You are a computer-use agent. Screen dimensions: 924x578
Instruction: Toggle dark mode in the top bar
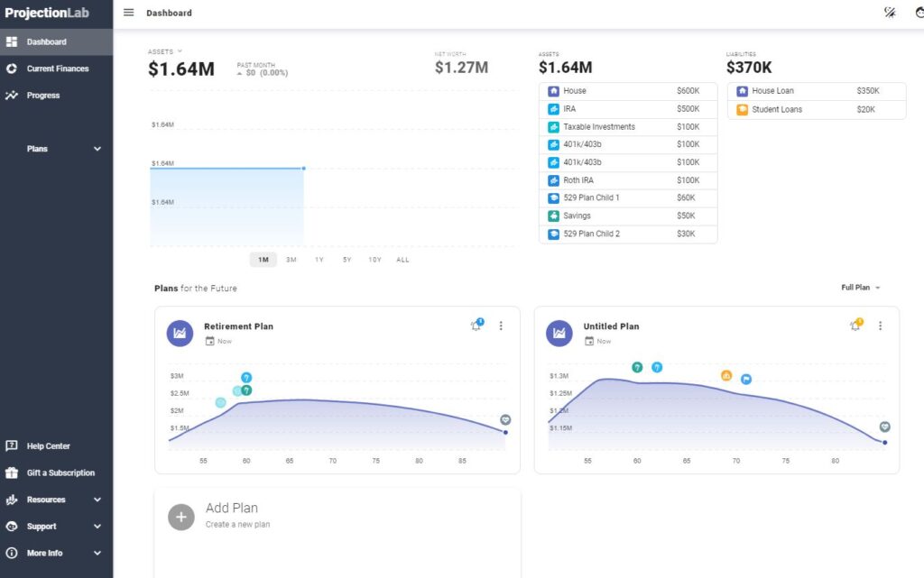coord(890,14)
